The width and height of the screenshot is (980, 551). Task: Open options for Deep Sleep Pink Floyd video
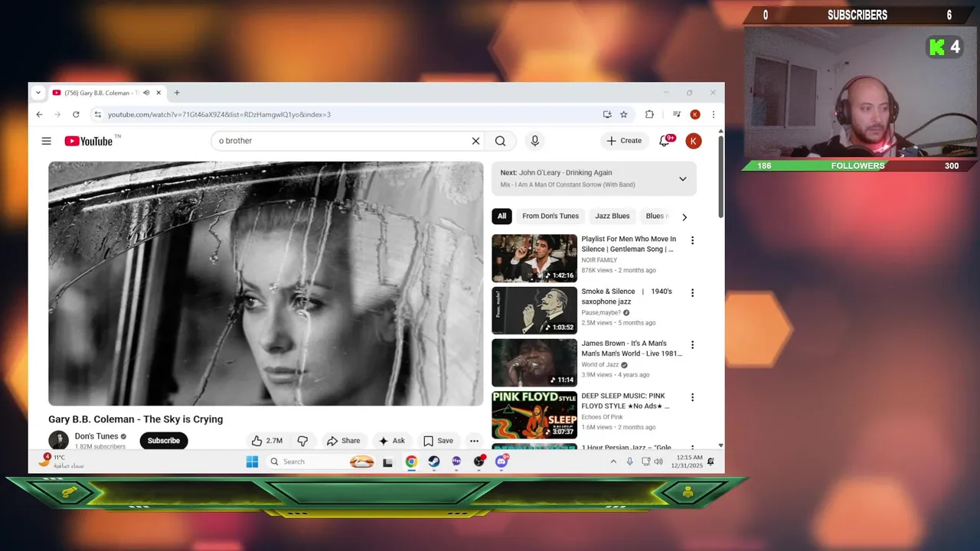(x=692, y=397)
